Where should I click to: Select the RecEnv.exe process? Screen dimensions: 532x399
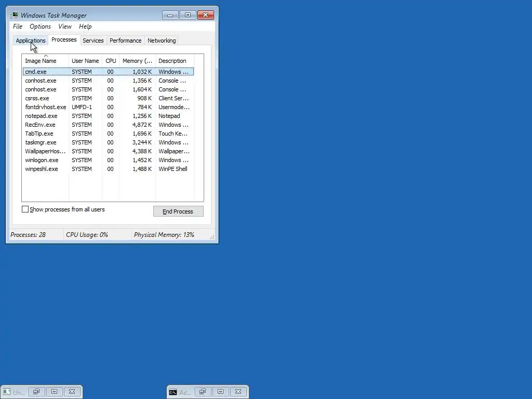(x=108, y=125)
